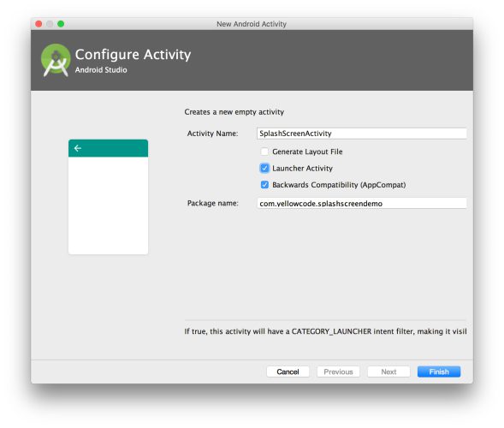Click the Finish button
Image resolution: width=504 pixels, height=428 pixels.
pos(439,372)
